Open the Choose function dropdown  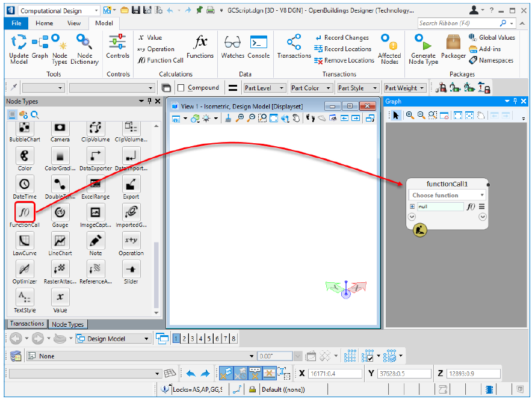tap(447, 195)
